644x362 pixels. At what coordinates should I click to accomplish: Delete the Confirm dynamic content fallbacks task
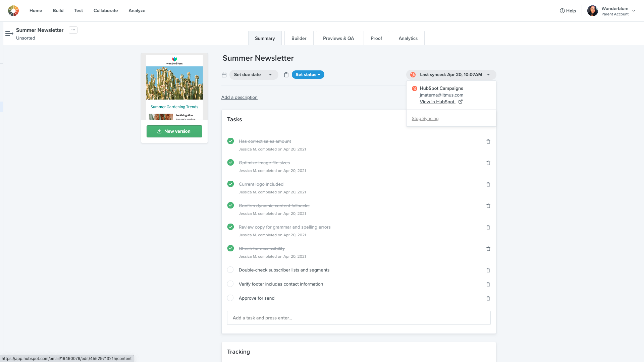click(488, 206)
